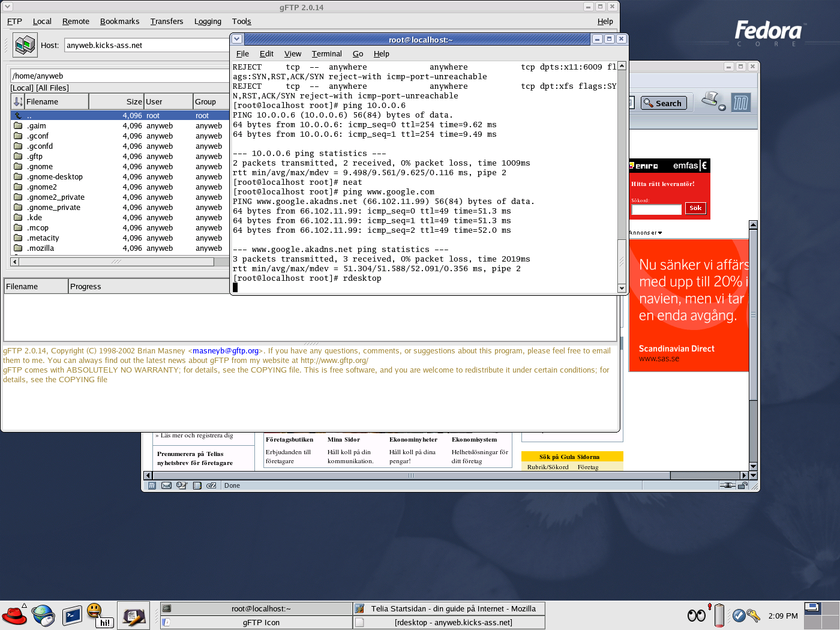Switch to gFTP Icon taskbar button
Image resolution: width=840 pixels, height=630 pixels.
(256, 622)
